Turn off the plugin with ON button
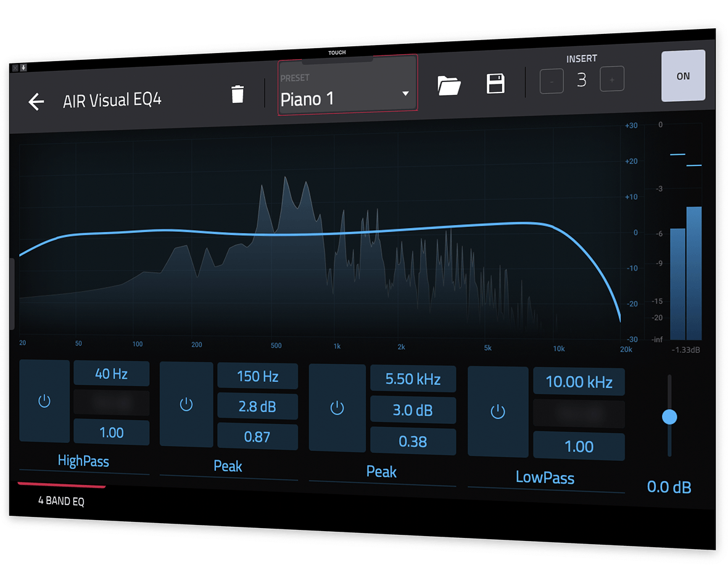This screenshot has width=728, height=583. (683, 76)
